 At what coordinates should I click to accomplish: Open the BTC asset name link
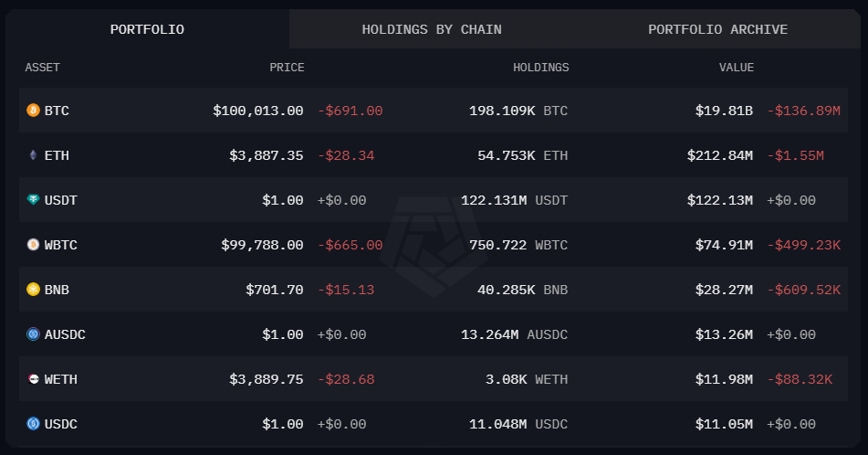click(x=57, y=111)
